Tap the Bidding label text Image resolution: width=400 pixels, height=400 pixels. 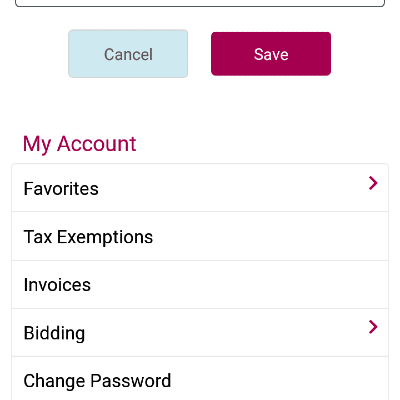54,333
